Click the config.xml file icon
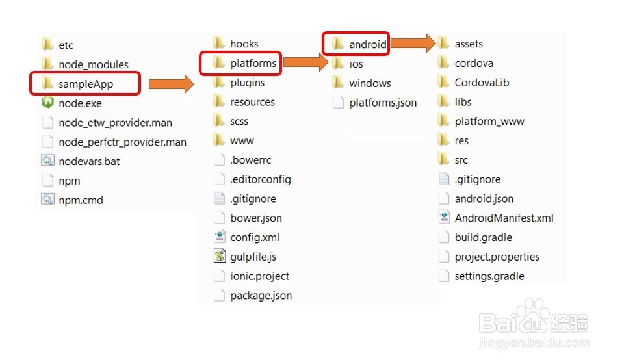Viewport: 624px width, 364px height. (219, 237)
